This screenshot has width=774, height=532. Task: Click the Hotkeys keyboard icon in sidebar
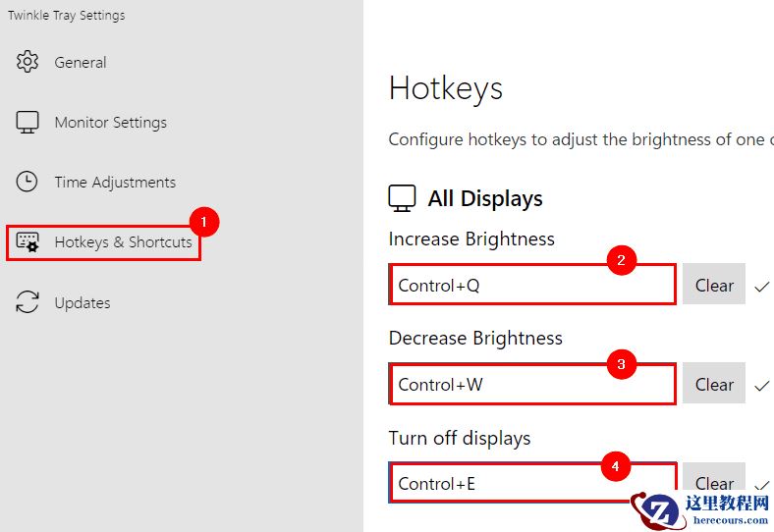coord(28,242)
